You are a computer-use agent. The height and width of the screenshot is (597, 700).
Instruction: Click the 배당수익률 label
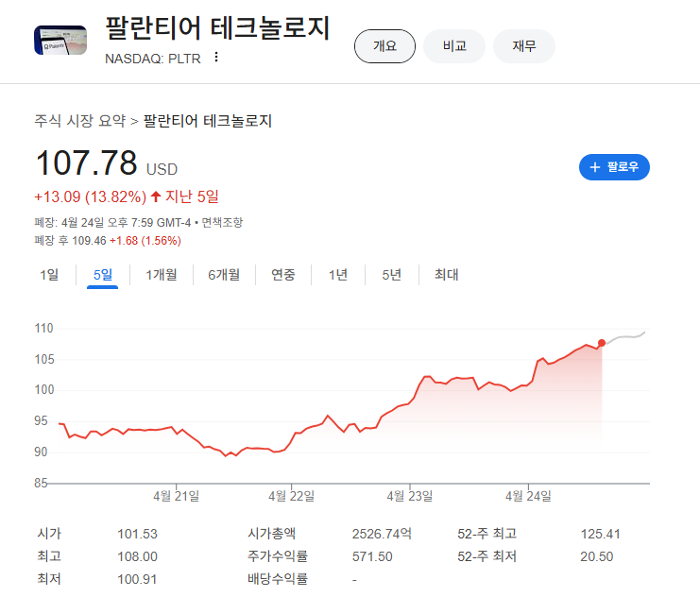point(278,579)
